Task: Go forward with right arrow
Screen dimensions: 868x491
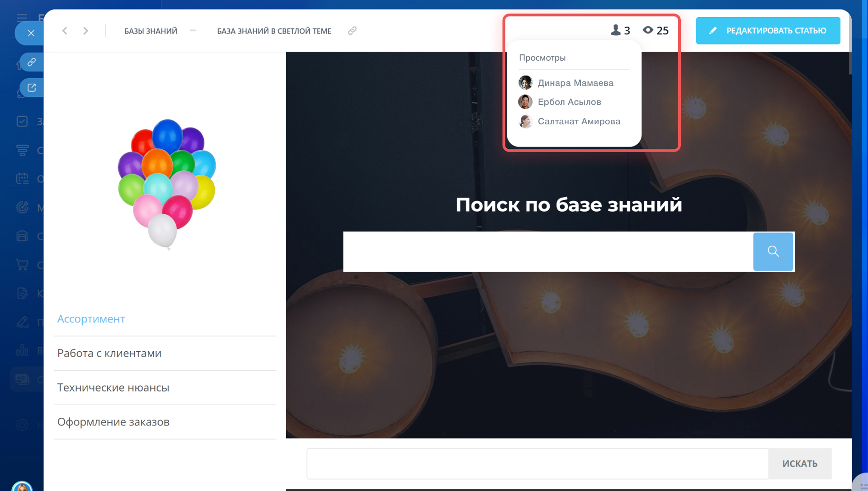Action: [85, 31]
